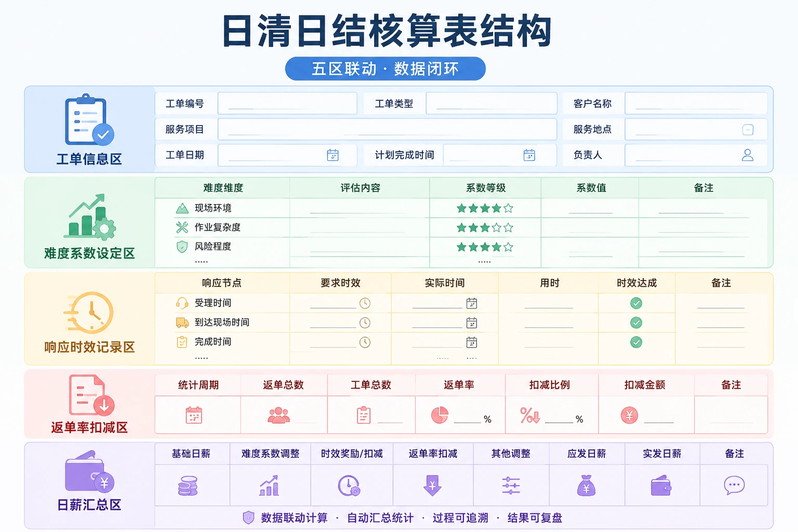Click the 受理时间 headset icon
The width and height of the screenshot is (798, 532).
coord(182,303)
